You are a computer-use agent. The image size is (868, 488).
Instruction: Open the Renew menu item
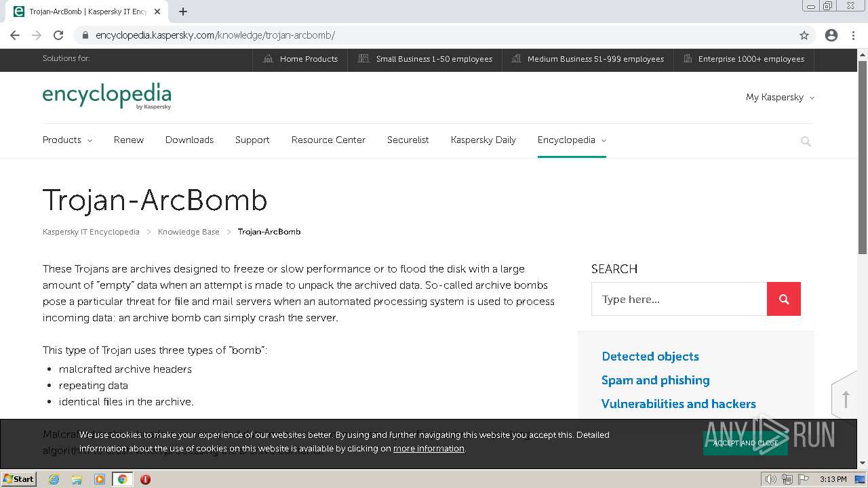point(129,140)
